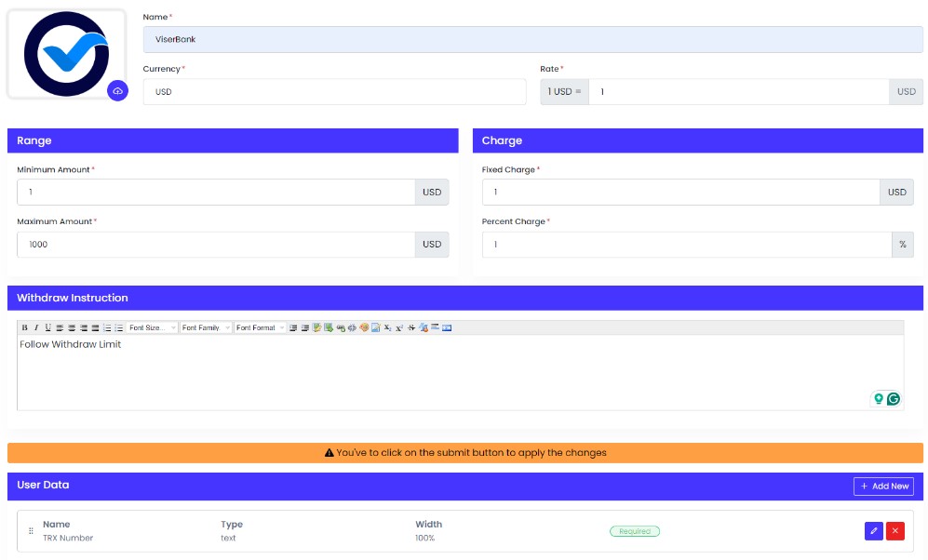Focus the Name input field
928x560 pixels.
coord(531,40)
